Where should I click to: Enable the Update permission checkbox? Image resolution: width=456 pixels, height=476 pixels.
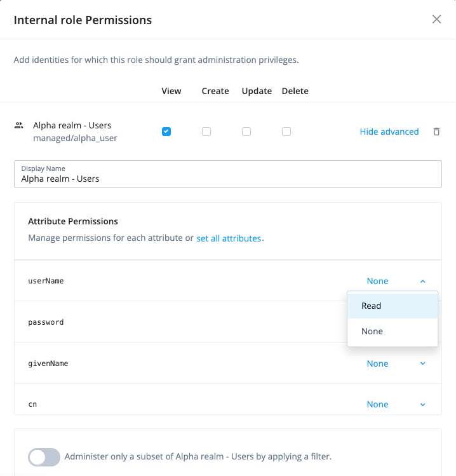(x=246, y=132)
